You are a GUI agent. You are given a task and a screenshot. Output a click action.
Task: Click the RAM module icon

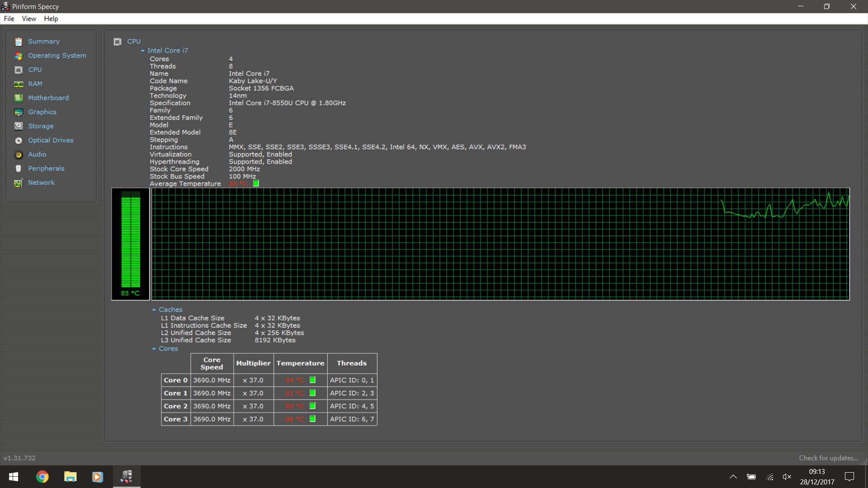[19, 84]
